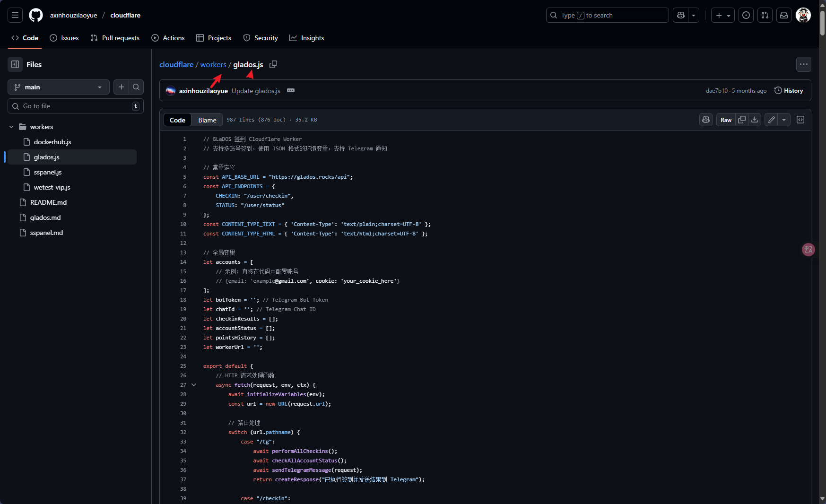Download the raw file
Image resolution: width=826 pixels, height=504 pixels.
pyautogui.click(x=755, y=120)
